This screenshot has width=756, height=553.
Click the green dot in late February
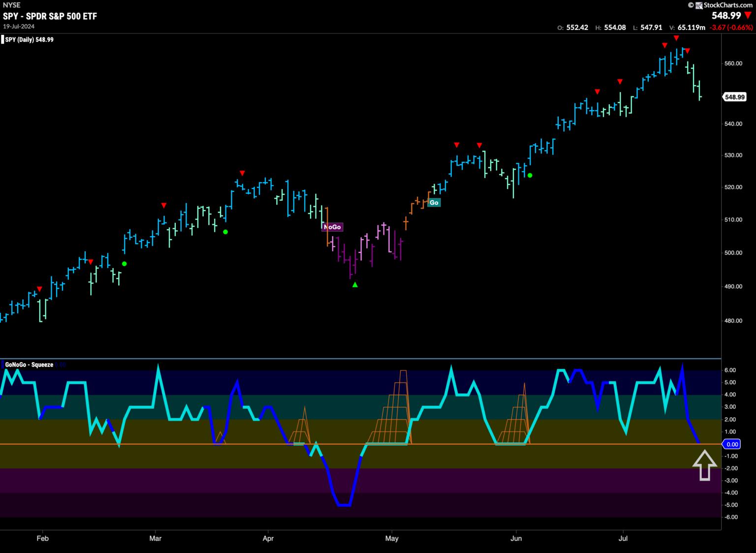coord(125,264)
